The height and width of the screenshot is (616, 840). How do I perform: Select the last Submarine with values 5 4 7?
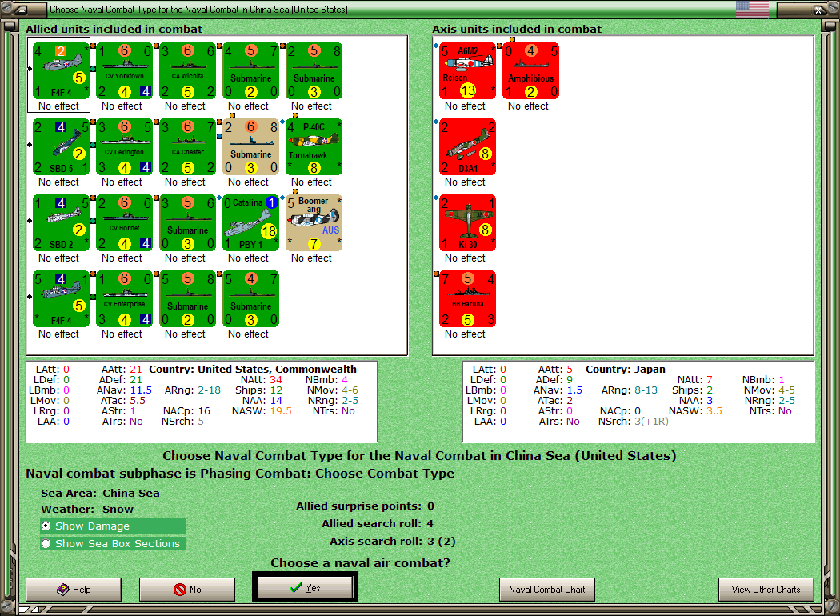tap(250, 299)
